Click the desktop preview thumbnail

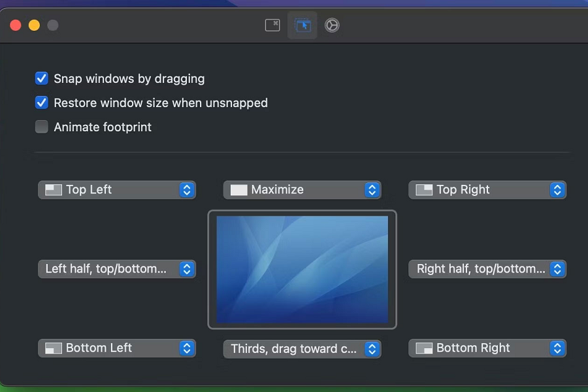click(302, 269)
